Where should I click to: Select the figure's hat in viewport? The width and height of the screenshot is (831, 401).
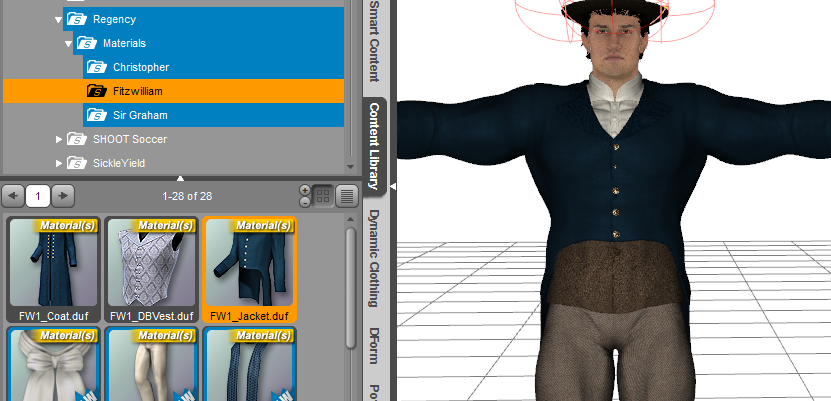click(615, 12)
